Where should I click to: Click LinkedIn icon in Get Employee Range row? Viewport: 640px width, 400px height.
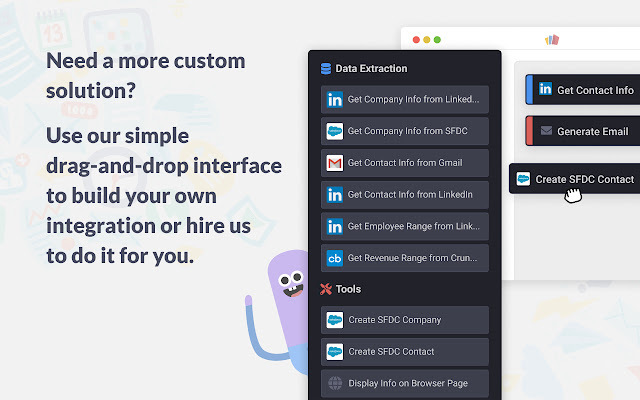(x=335, y=227)
